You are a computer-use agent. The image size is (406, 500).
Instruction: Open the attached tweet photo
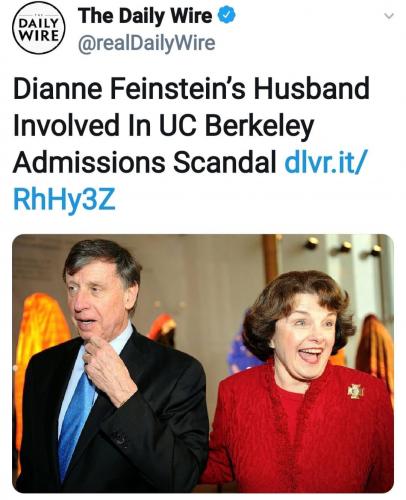pyautogui.click(x=203, y=363)
